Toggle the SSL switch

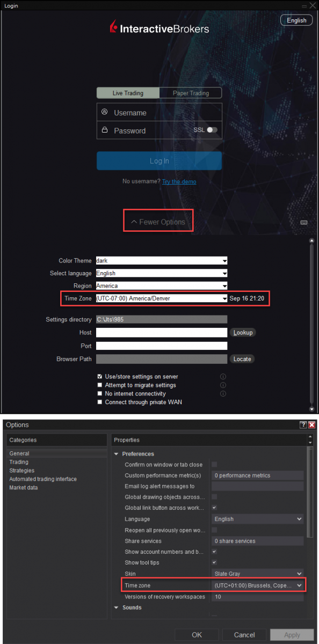click(x=212, y=130)
